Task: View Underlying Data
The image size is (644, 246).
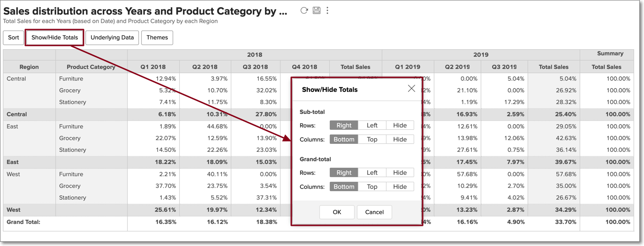Action: (x=112, y=37)
